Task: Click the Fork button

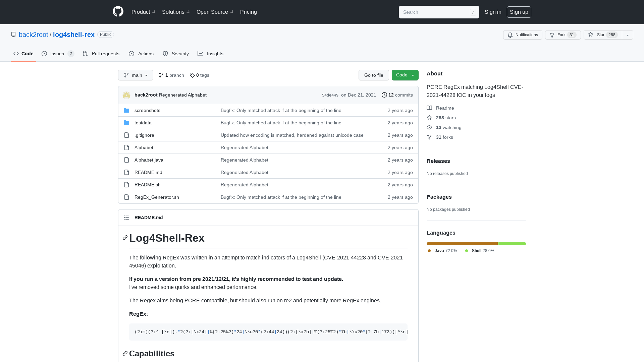Action: click(563, 35)
